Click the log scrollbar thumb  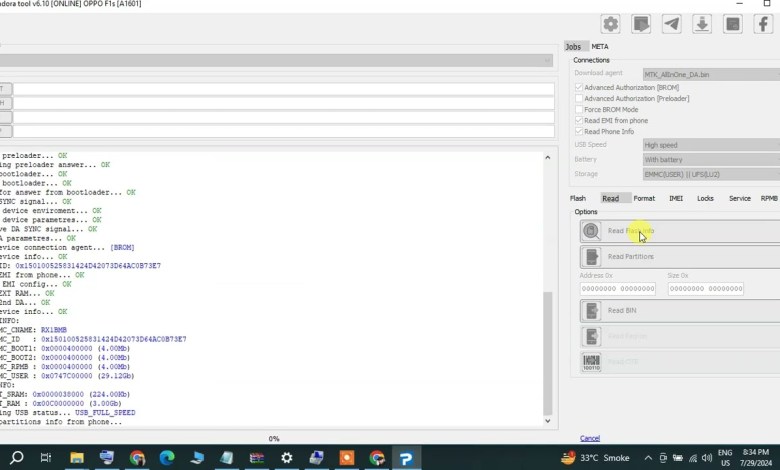click(x=548, y=353)
